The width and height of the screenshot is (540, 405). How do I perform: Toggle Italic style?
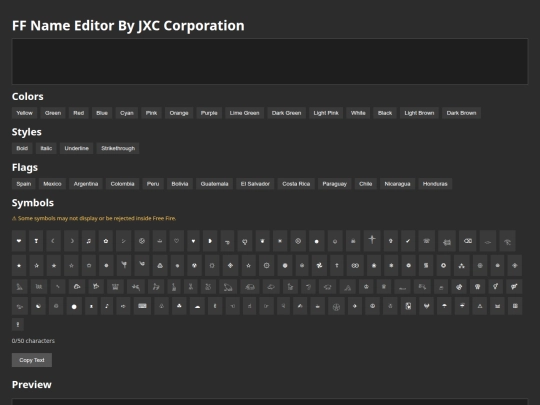point(46,148)
